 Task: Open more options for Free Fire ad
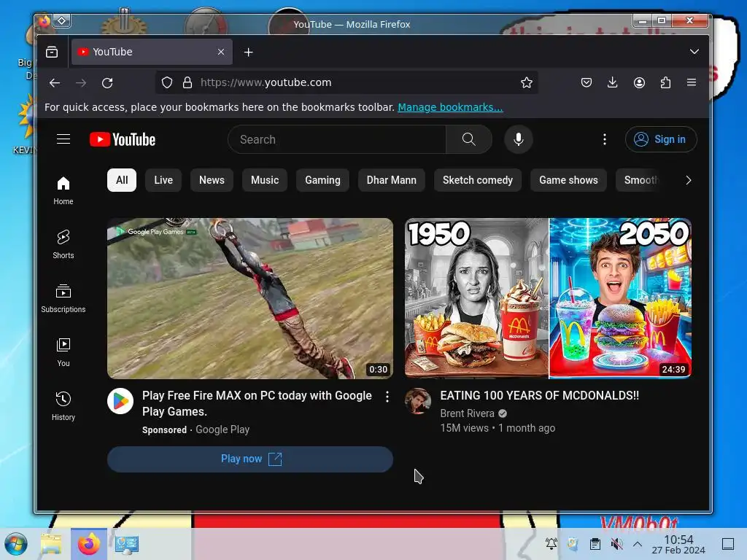pos(387,397)
